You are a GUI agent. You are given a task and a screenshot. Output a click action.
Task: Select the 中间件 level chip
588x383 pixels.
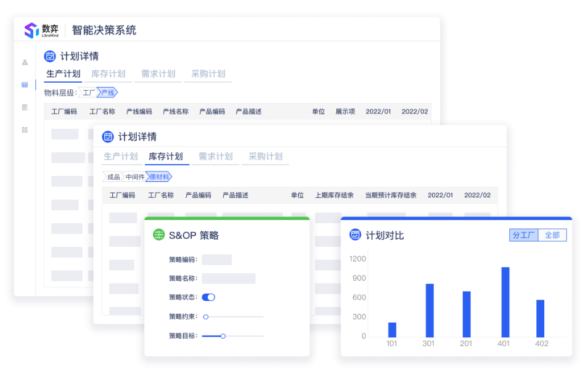(x=134, y=177)
